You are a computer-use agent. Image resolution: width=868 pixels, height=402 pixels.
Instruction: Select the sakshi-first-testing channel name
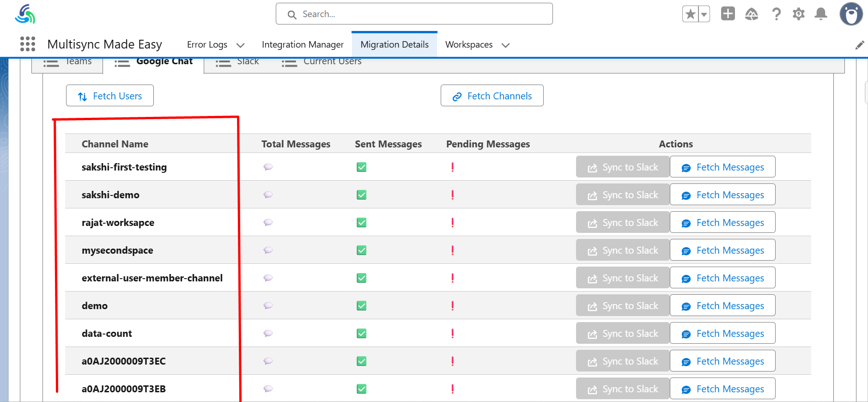(124, 167)
